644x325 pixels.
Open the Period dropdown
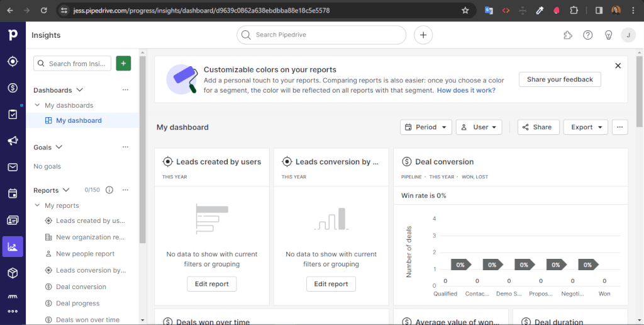pyautogui.click(x=426, y=127)
